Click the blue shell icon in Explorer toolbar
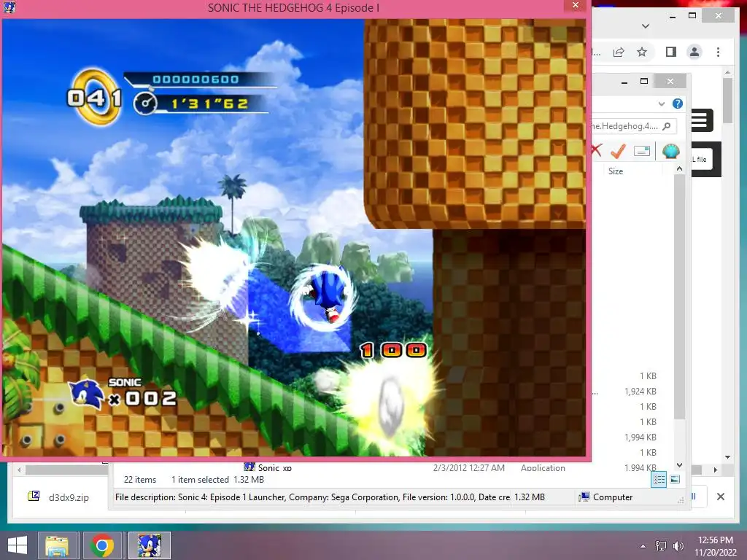The height and width of the screenshot is (560, 747). click(671, 151)
